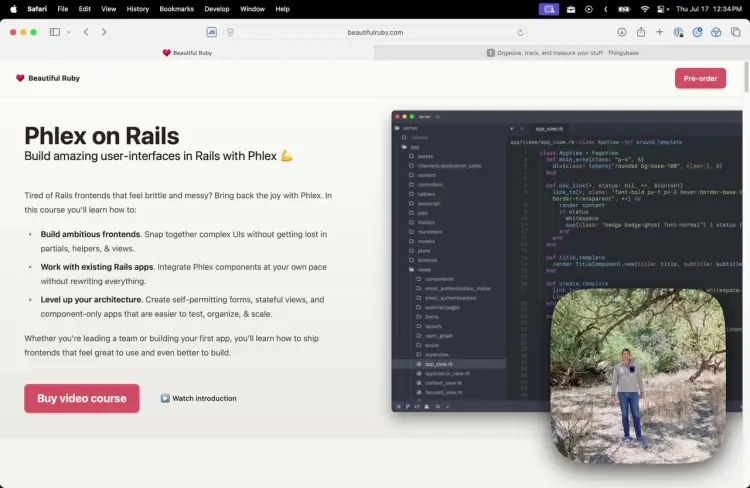Click the flexed bicep emoji in subtitle

click(x=287, y=156)
